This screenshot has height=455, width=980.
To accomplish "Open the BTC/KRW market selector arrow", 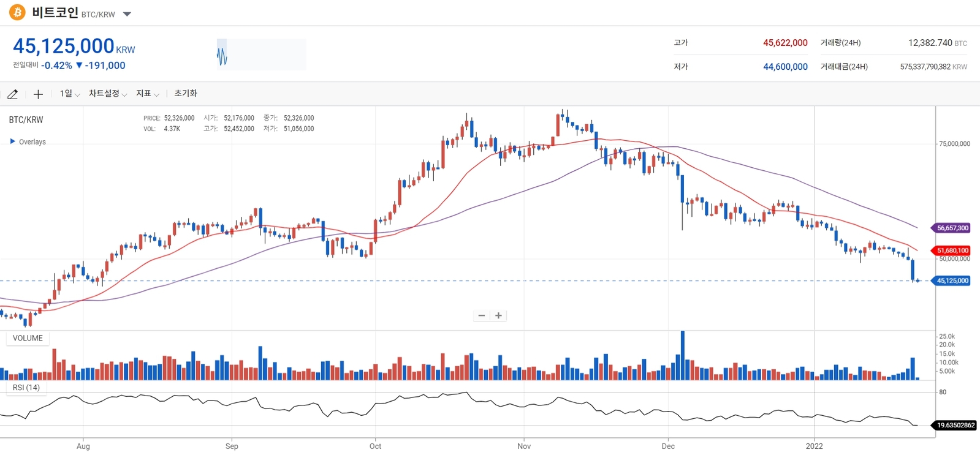I will (x=127, y=14).
